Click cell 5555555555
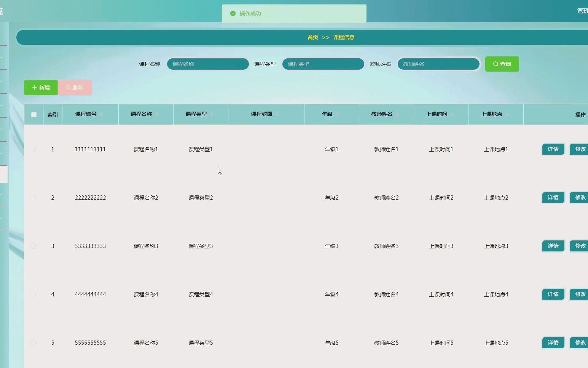 [90, 343]
